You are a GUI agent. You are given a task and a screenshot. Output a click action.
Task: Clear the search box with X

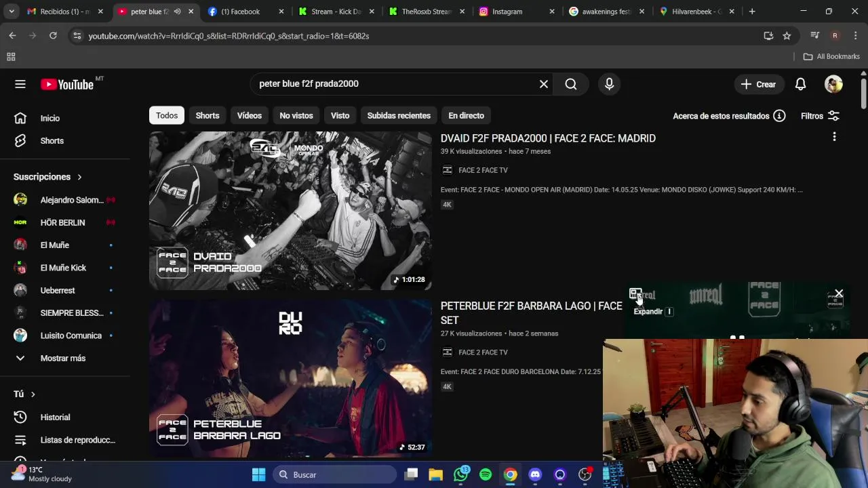point(543,84)
